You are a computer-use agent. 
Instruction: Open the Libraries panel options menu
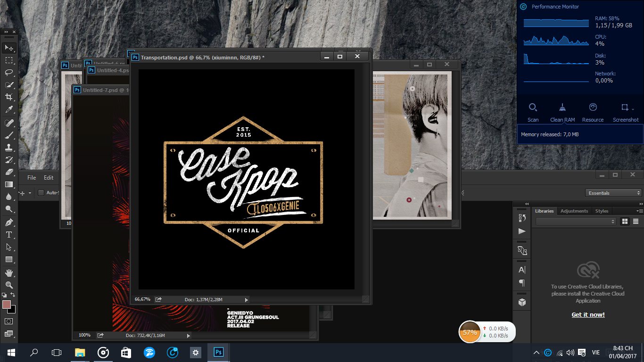tap(639, 211)
